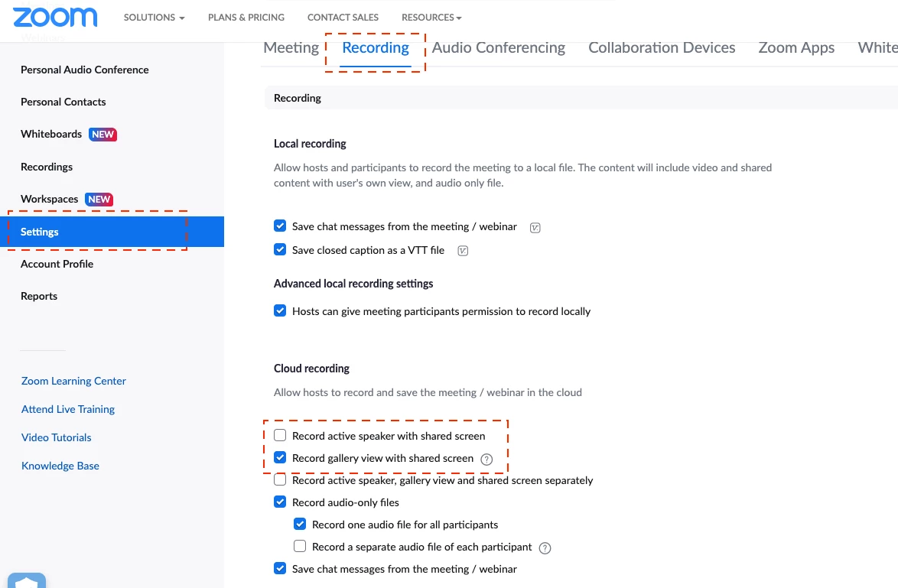This screenshot has width=898, height=588.
Task: Open Whiteboards in sidebar
Action: 51,134
